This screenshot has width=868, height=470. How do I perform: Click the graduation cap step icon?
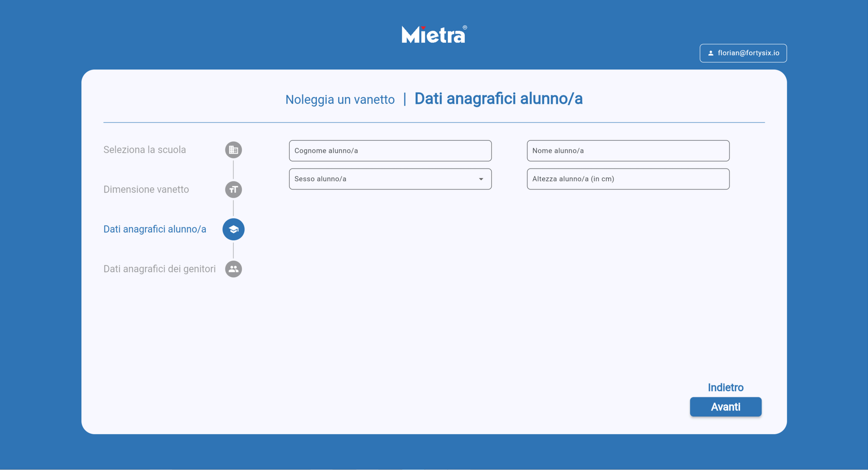pyautogui.click(x=233, y=229)
